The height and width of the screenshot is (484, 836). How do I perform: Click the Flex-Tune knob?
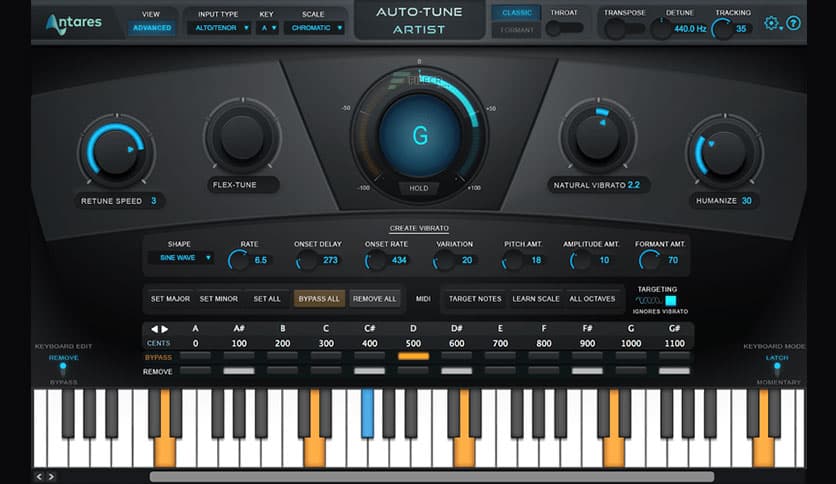click(243, 136)
